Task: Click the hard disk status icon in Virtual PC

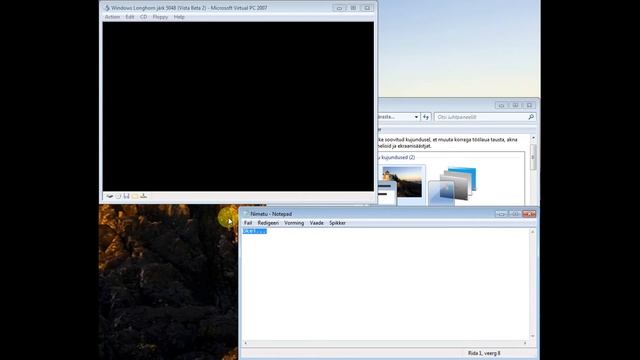Action: pos(110,196)
